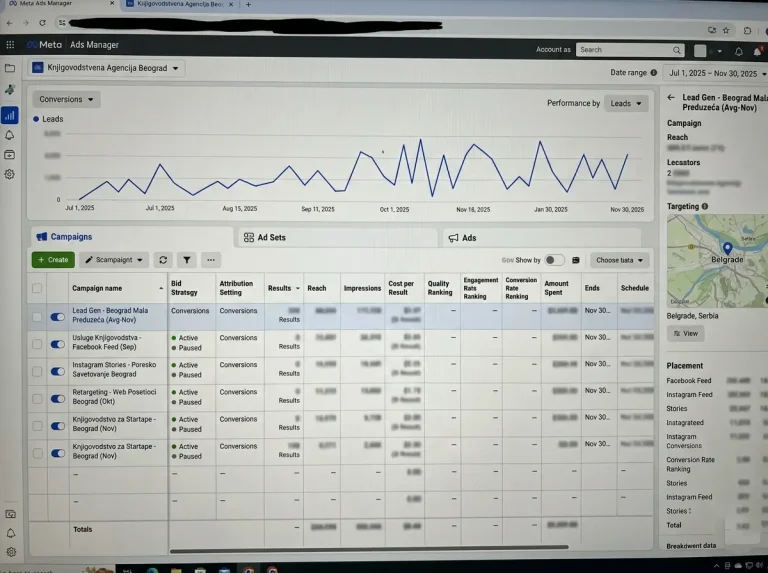Click the back arrow in the campaign side panel
Screen dimensions: 768x573
(671, 97)
